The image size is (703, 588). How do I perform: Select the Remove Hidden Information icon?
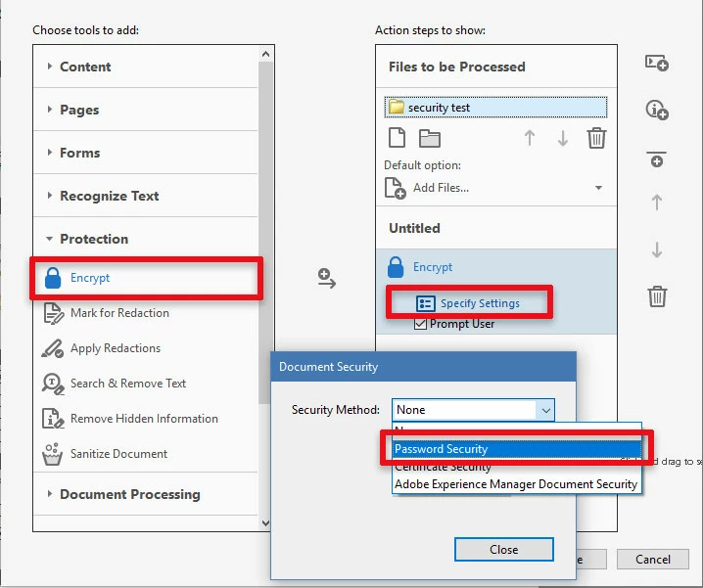pos(53,419)
